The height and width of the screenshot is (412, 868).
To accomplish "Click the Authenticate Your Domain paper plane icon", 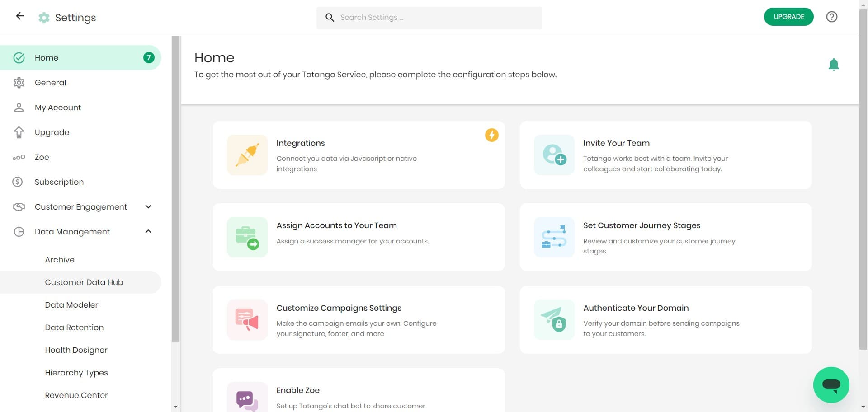I will (x=553, y=319).
